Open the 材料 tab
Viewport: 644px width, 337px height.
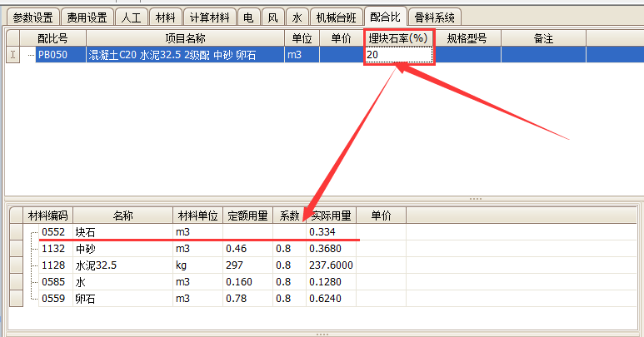(166, 17)
